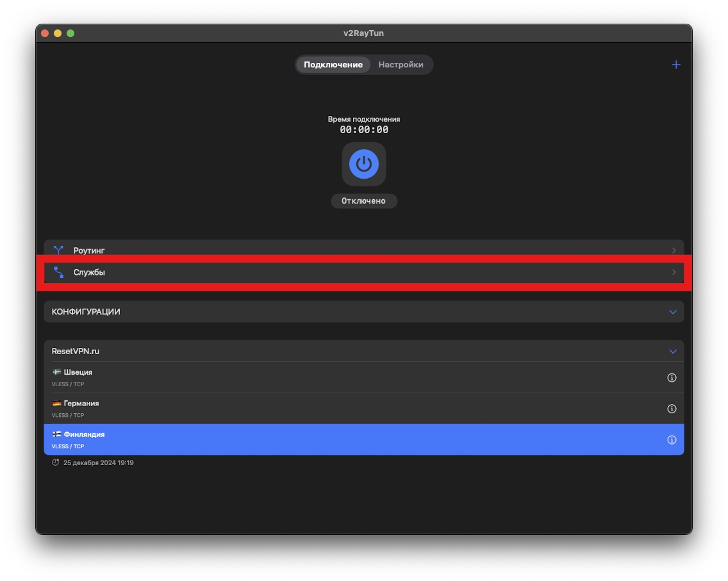The image size is (728, 581).
Task: Toggle the VPN power button
Action: pos(363,164)
